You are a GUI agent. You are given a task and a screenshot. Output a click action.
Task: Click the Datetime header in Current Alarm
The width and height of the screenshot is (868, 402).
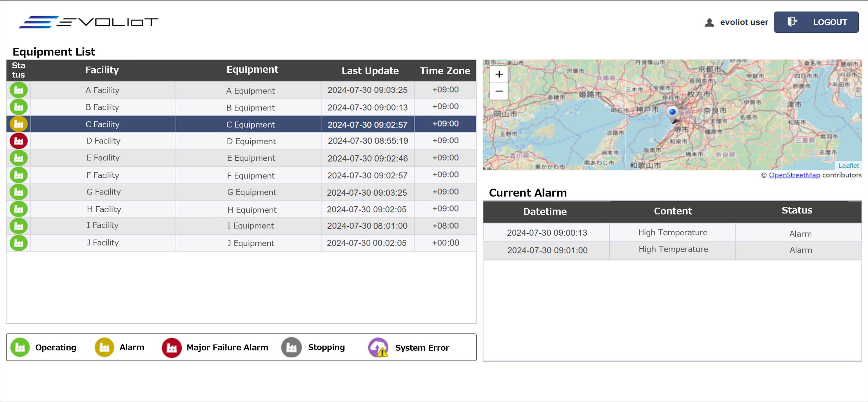[x=545, y=212]
